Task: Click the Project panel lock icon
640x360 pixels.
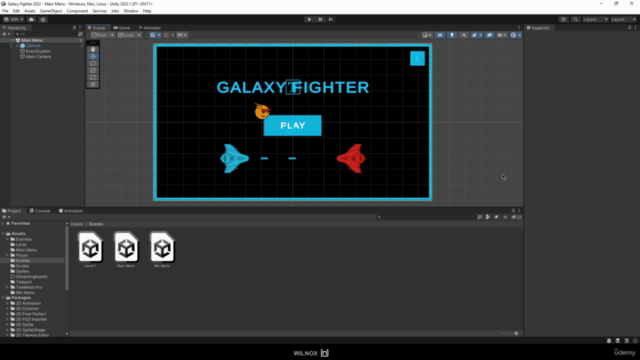Action: (513, 211)
